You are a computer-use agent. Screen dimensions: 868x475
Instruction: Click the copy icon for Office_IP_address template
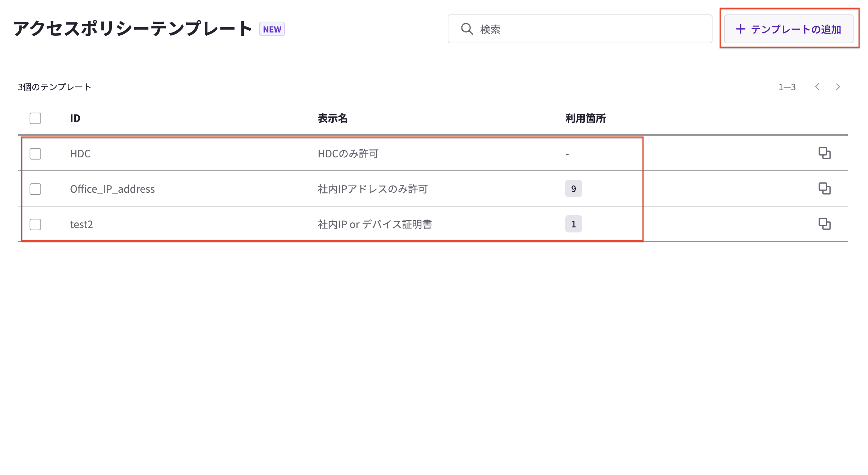[825, 188]
